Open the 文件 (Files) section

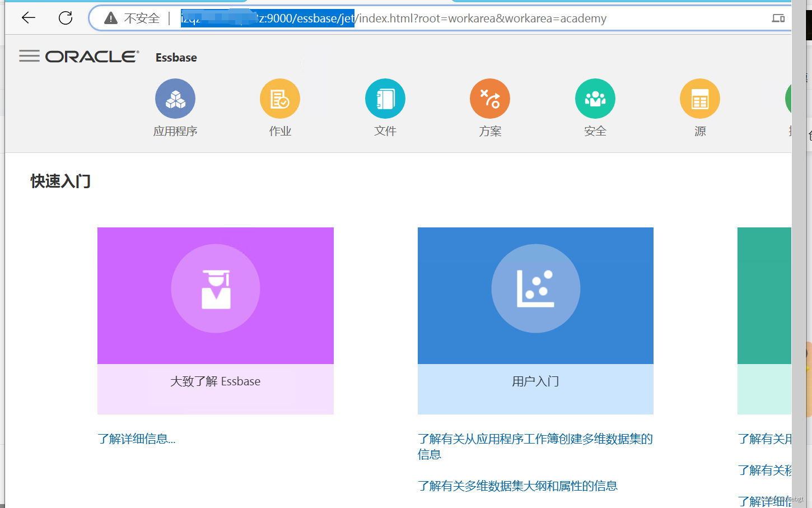tap(385, 108)
